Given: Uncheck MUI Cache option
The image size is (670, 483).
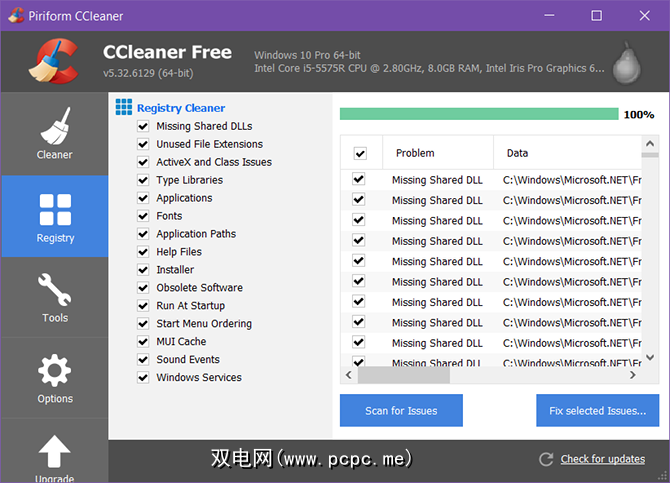Looking at the screenshot, I should [143, 342].
